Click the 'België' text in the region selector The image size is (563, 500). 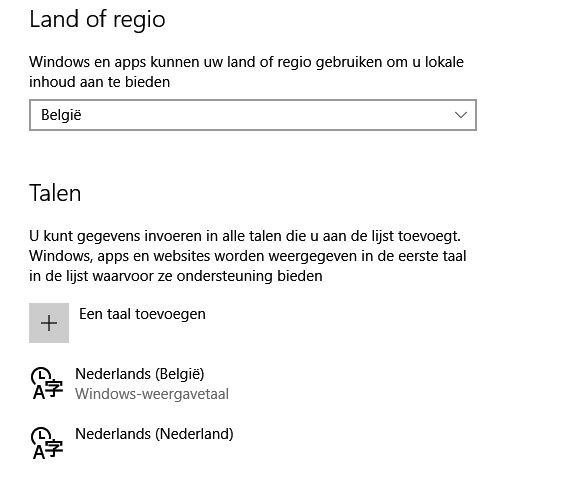pyautogui.click(x=61, y=115)
